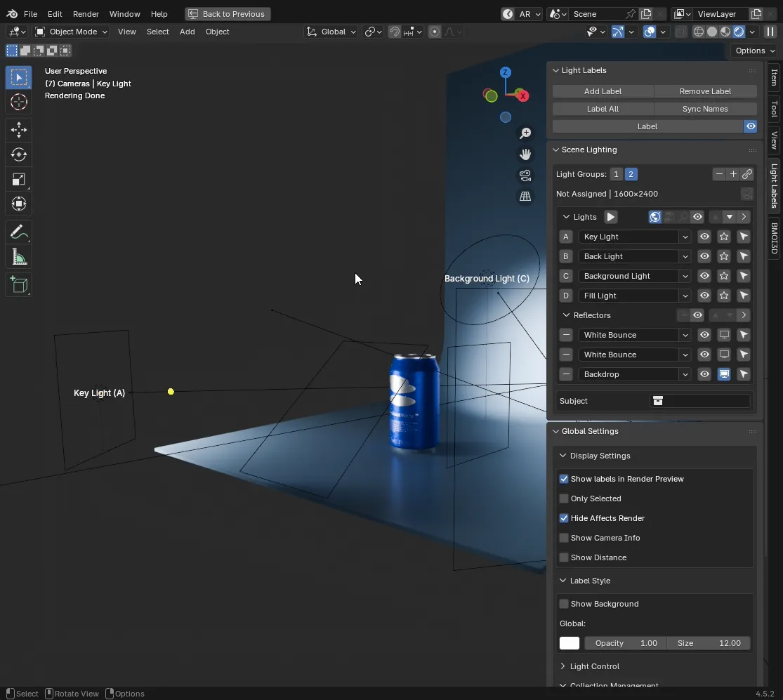Viewport: 783px width, 700px height.
Task: Toggle the camera view icon
Action: click(525, 176)
